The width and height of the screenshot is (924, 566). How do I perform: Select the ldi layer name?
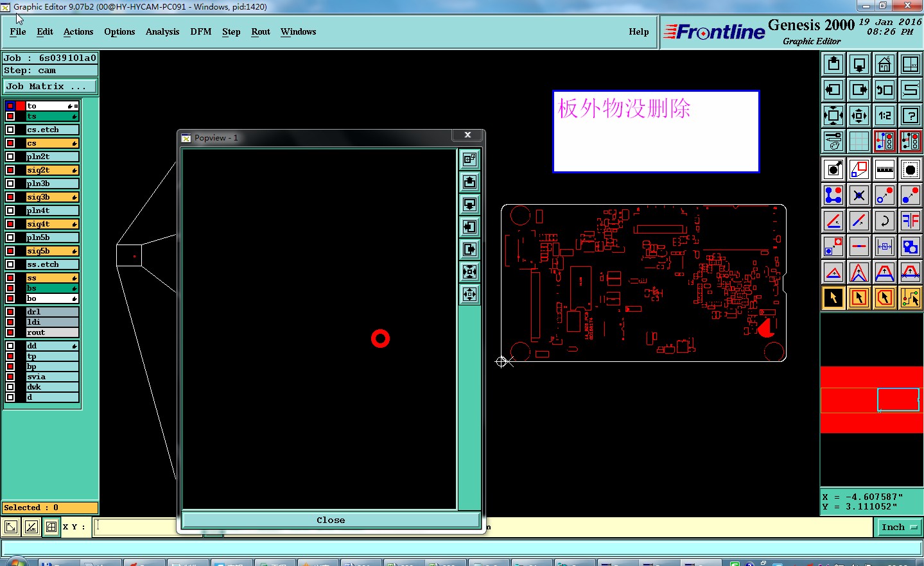click(52, 322)
